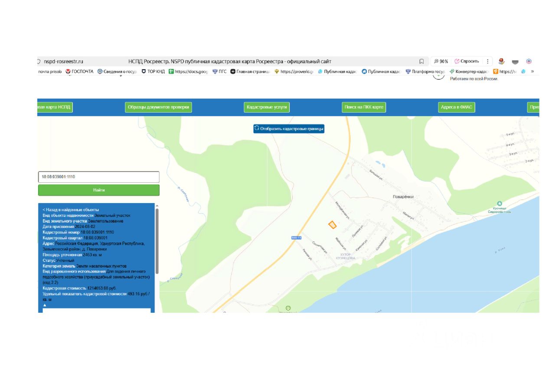This screenshot has height=392, width=555.
Task: Click the Спросить assistant button
Action: tap(467, 62)
